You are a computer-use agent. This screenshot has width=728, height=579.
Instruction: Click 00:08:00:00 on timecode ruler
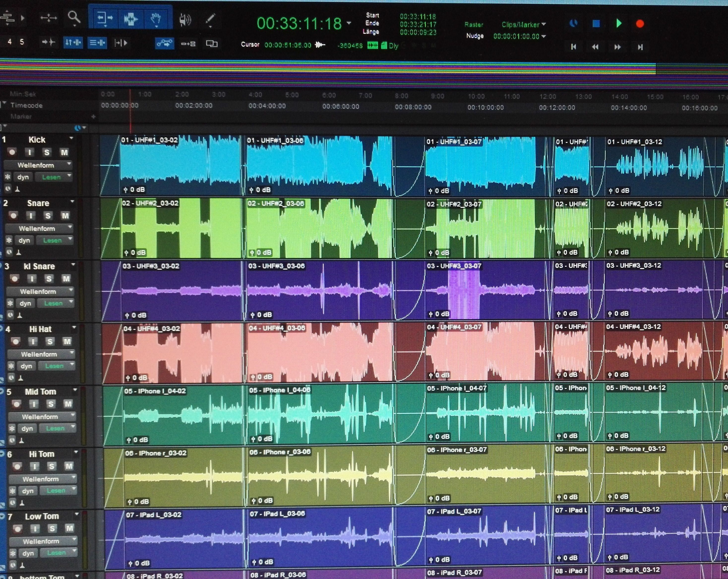[x=413, y=107]
